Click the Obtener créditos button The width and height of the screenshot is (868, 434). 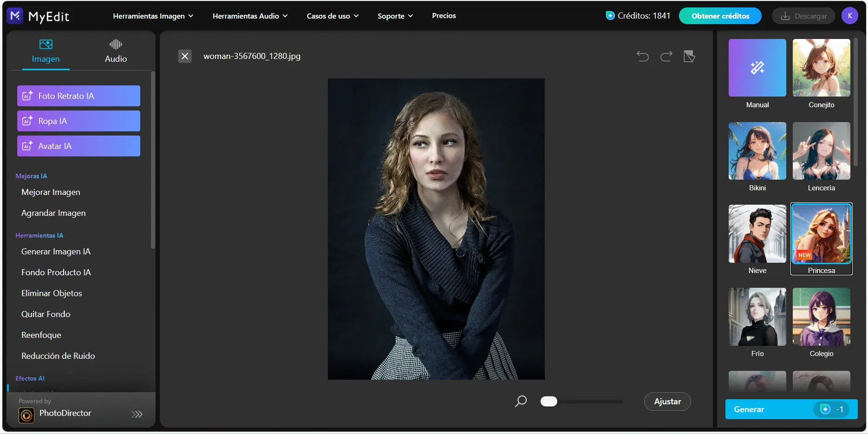click(x=720, y=16)
